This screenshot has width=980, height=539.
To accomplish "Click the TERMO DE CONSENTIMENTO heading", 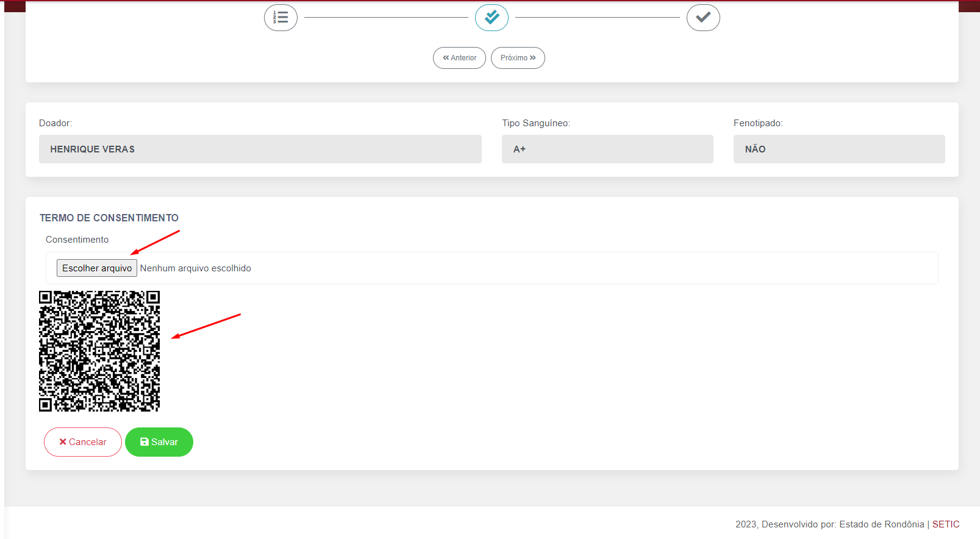I will click(x=109, y=218).
